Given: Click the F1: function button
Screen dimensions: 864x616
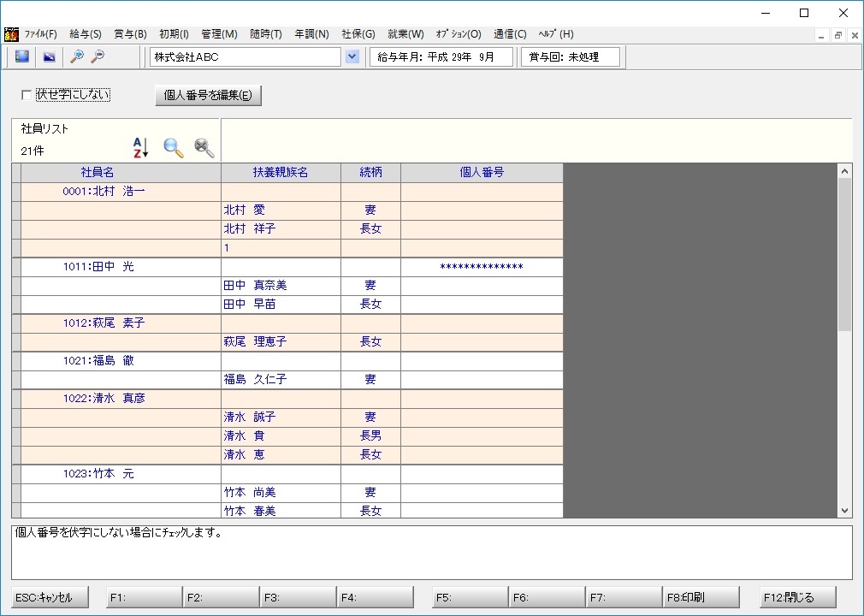Looking at the screenshot, I should click(x=144, y=597).
